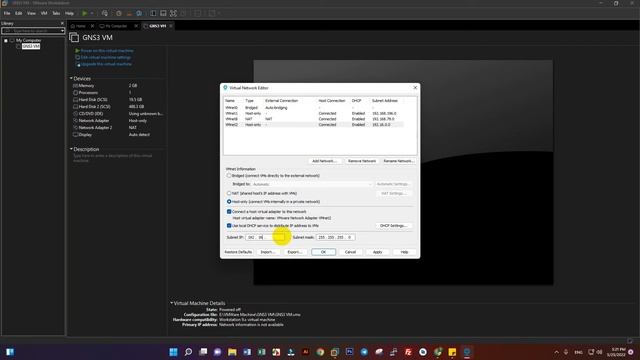Select VMnet8 NAT row in network list
Image resolution: width=640 pixels, height=360 pixels.
click(x=313, y=119)
